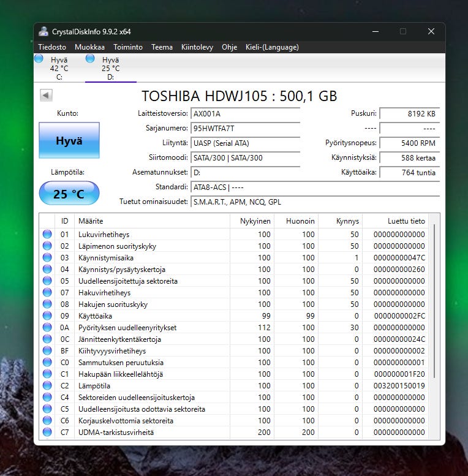This screenshot has width=468, height=476.
Task: Click the blue status orb for drive D:
Action: (90, 59)
